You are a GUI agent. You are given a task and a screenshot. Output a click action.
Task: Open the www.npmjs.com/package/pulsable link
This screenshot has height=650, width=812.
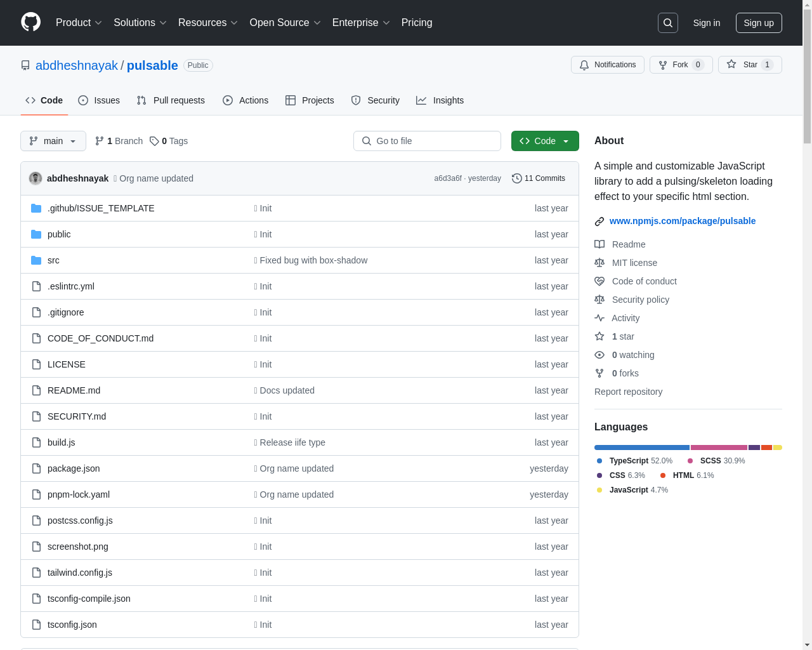[683, 221]
